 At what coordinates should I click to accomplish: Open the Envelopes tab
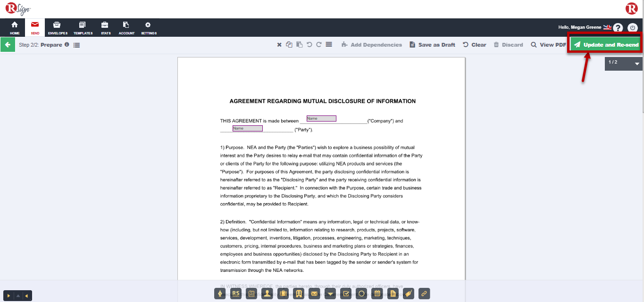click(58, 28)
